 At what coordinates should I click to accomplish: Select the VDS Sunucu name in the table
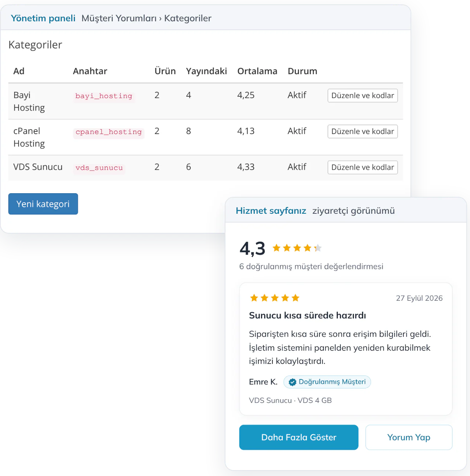pyautogui.click(x=38, y=167)
